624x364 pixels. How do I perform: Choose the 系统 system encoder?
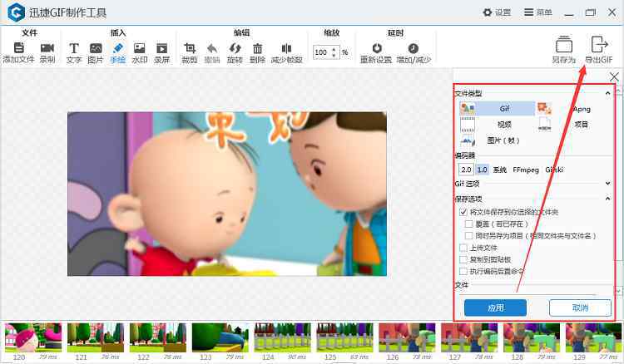(499, 170)
